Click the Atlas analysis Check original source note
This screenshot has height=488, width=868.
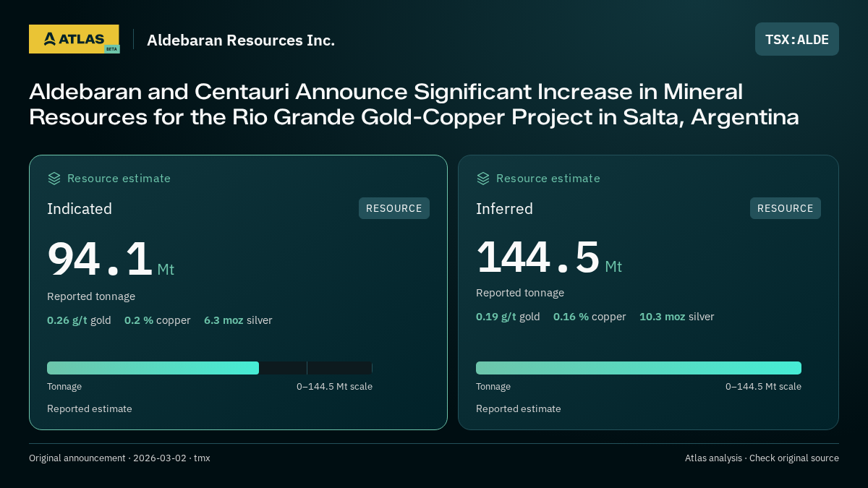[x=762, y=458]
